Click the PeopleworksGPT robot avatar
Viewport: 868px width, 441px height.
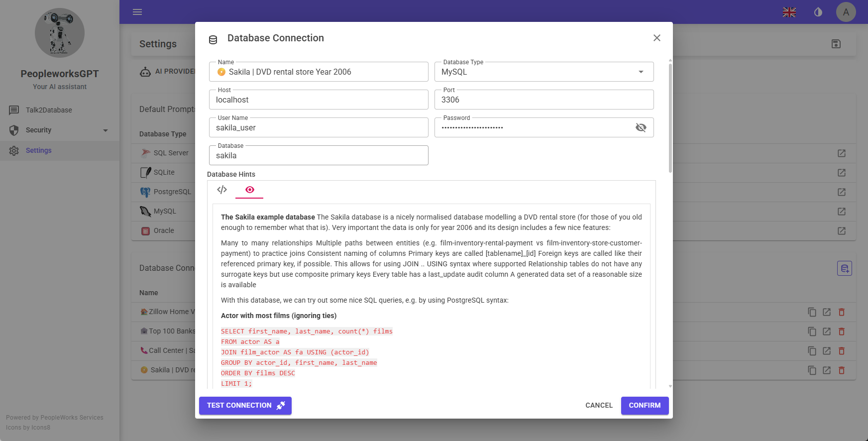point(60,33)
